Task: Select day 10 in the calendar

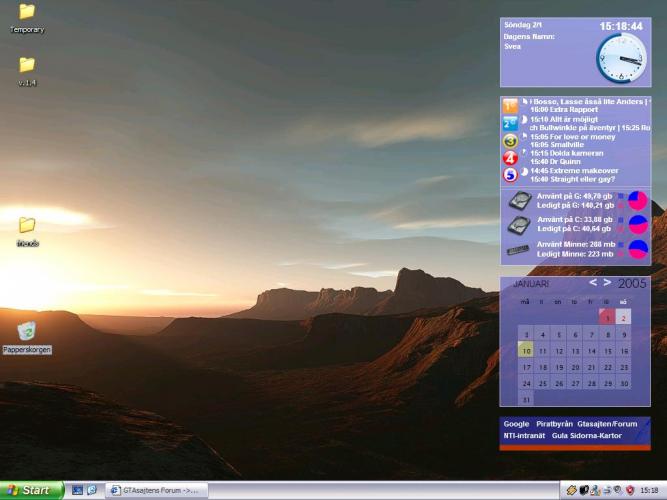Action: point(526,351)
